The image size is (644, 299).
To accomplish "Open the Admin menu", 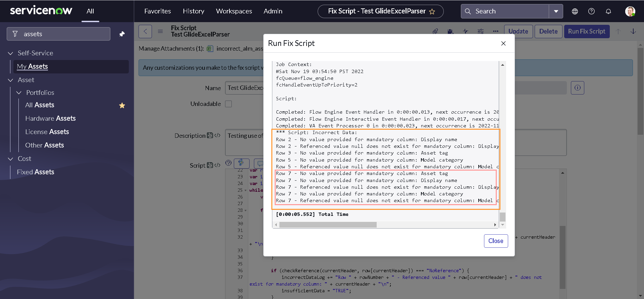I will pyautogui.click(x=273, y=11).
